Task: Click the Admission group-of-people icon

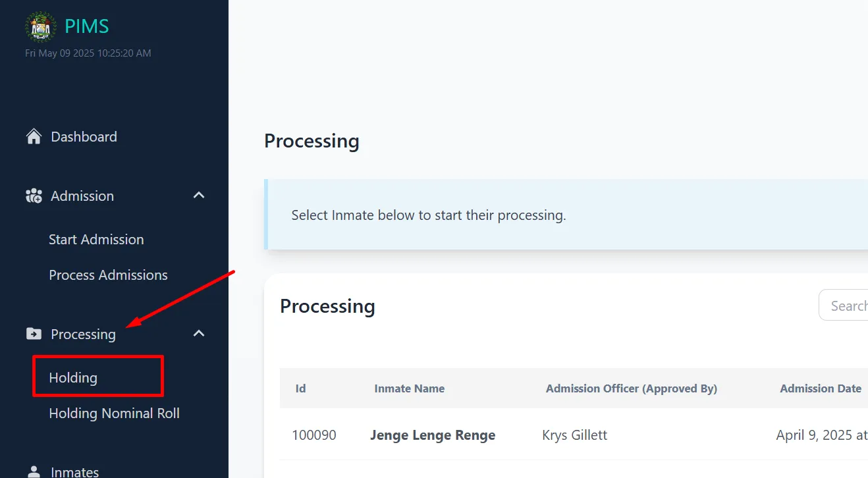Action: point(33,196)
